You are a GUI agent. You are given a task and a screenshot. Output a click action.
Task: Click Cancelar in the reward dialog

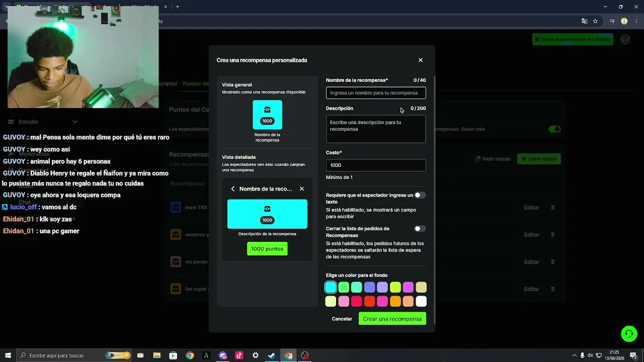coord(342,319)
